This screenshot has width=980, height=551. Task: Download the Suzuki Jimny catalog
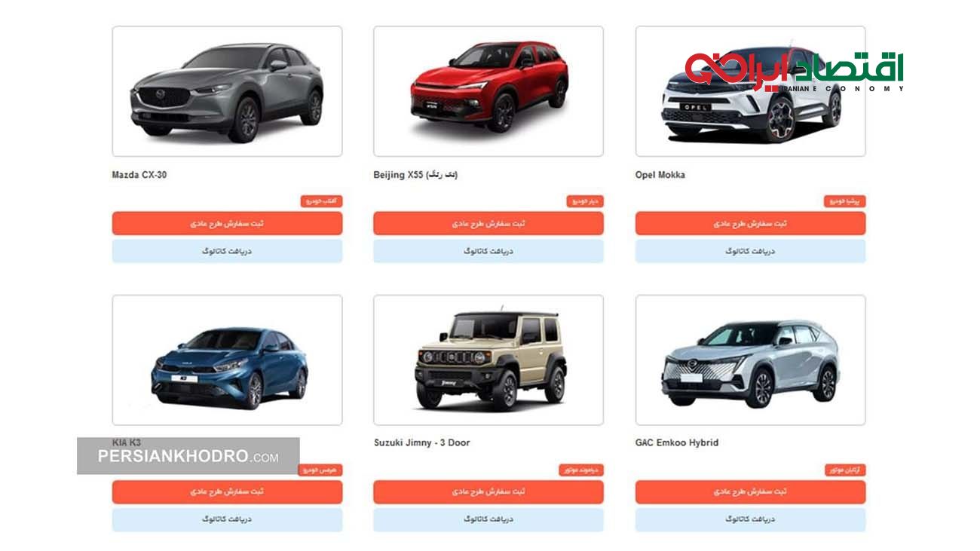(x=488, y=519)
